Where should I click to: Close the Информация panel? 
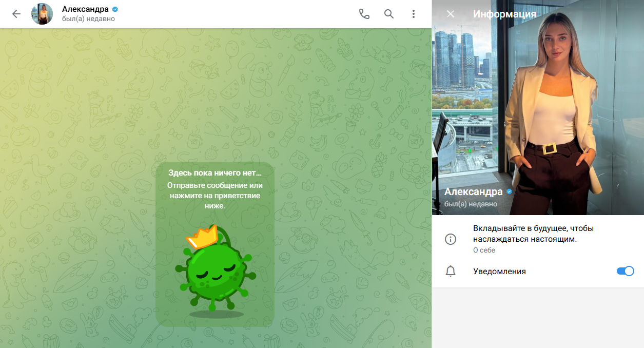[451, 14]
